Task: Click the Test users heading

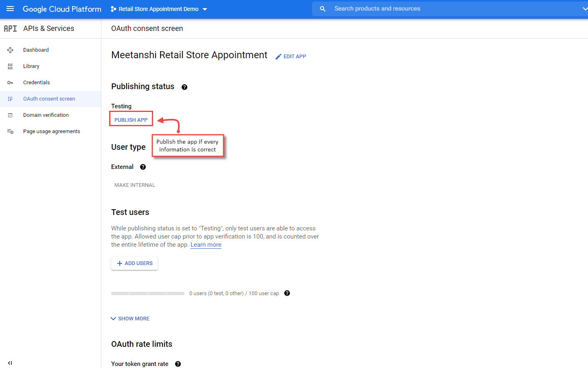Action: 130,212
